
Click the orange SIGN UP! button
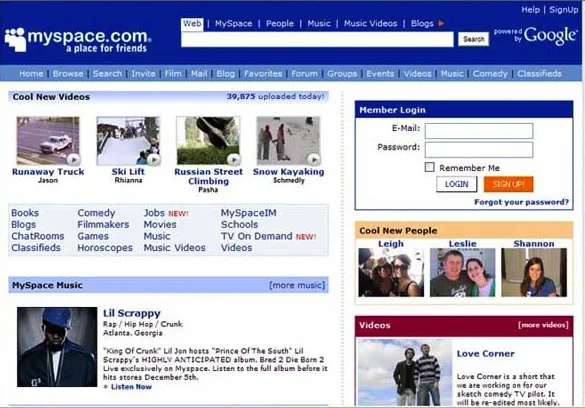(x=509, y=184)
